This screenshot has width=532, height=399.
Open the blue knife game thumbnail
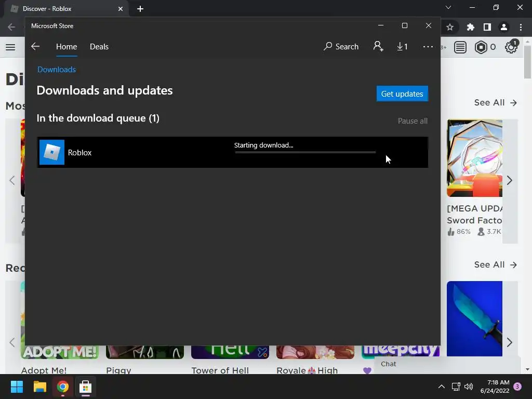tap(474, 318)
